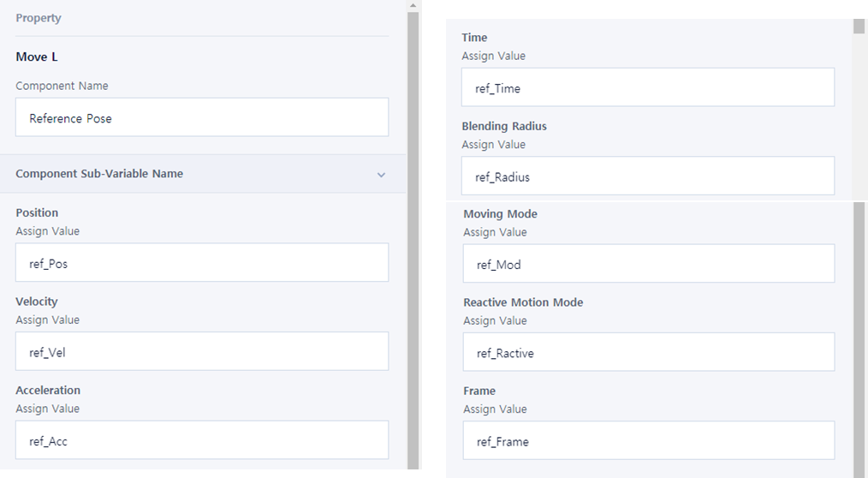868x478 pixels.
Task: Click the Component Sub-Variable Name header text
Action: point(99,174)
